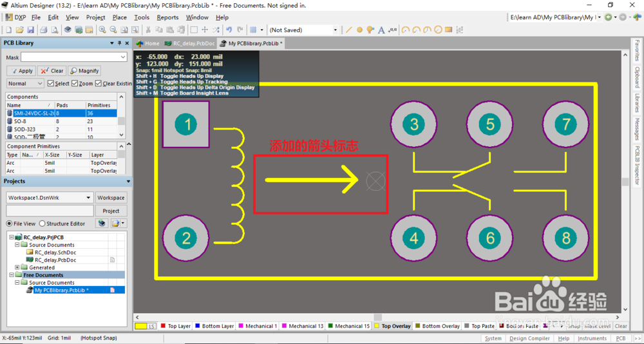
Task: Click the Zoom Out magnifier icon
Action: (x=113, y=30)
